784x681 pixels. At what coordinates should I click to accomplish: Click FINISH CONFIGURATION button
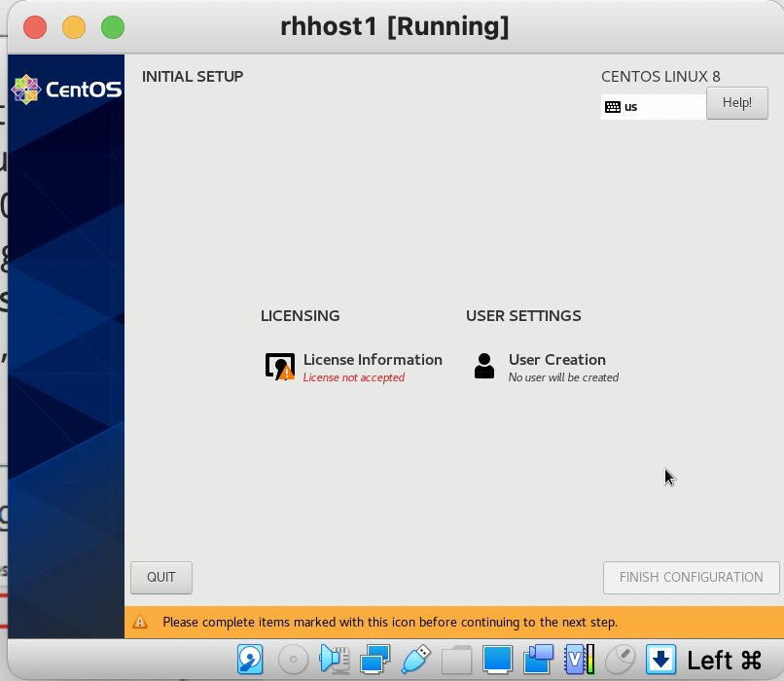691,578
